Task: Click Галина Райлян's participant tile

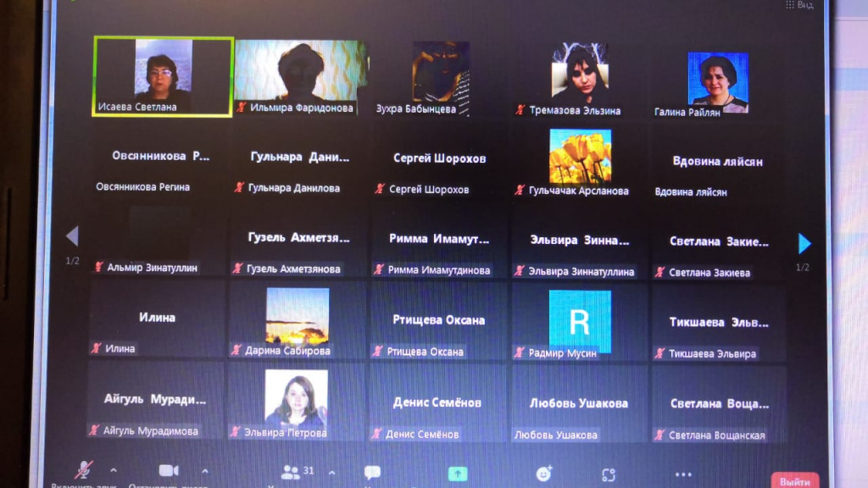Action: (x=717, y=83)
